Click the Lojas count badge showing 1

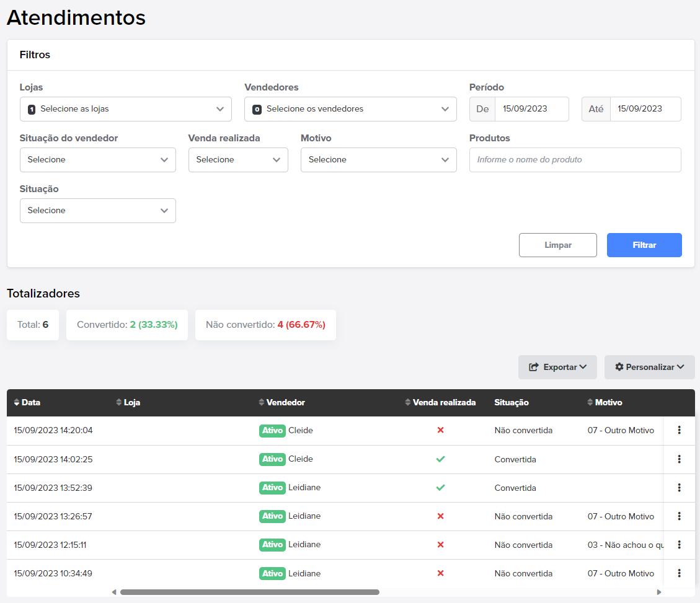[x=32, y=109]
